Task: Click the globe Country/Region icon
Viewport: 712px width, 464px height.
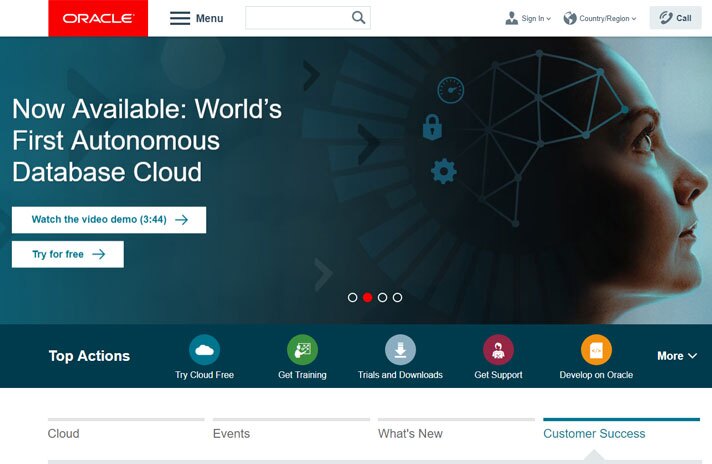Action: coord(570,18)
